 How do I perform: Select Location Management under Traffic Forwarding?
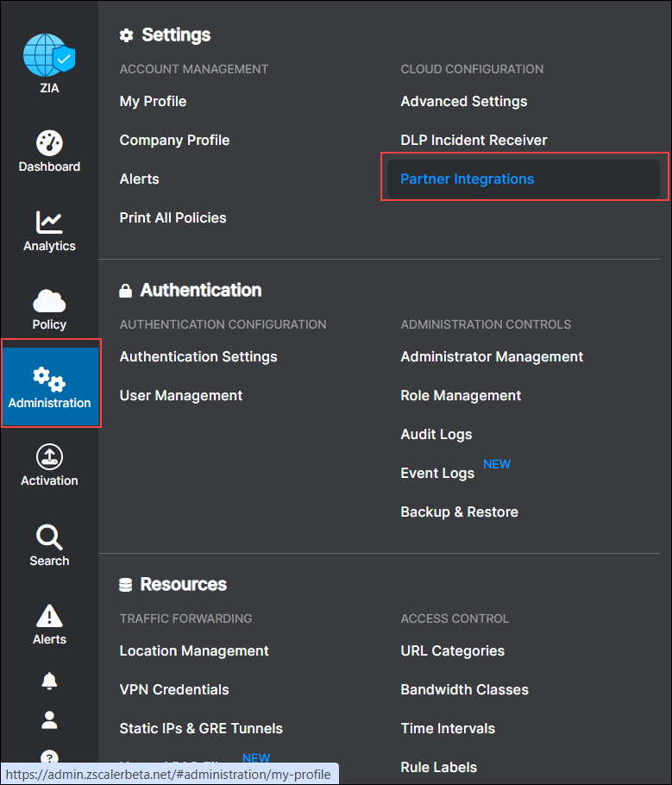194,650
